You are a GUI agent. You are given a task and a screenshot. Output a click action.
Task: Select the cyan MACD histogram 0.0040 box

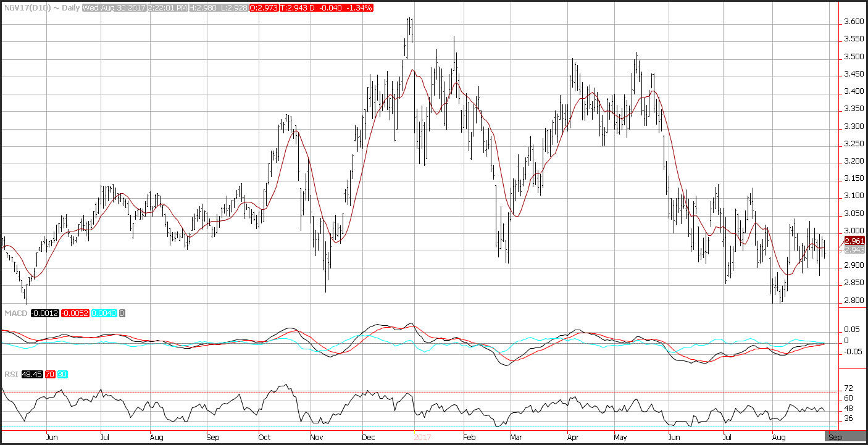click(104, 314)
